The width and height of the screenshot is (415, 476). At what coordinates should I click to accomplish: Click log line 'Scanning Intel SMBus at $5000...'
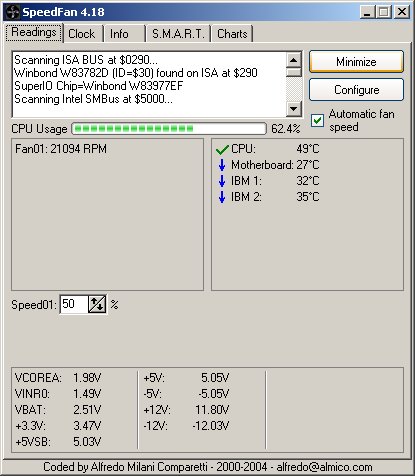[x=93, y=99]
